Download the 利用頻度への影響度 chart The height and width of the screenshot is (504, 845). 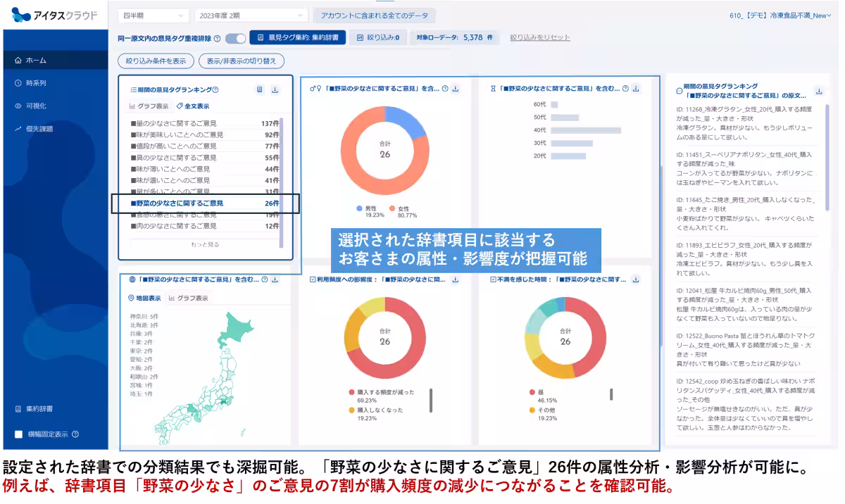[x=456, y=279]
